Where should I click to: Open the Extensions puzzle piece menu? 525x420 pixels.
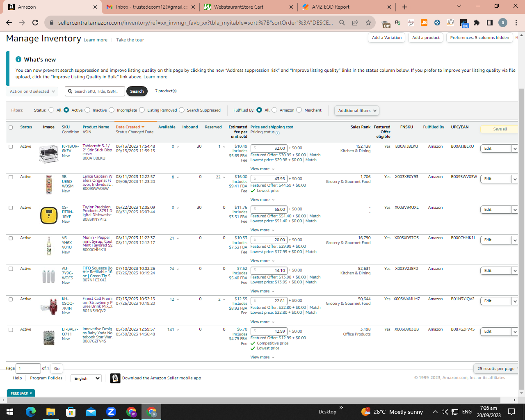pos(477,23)
